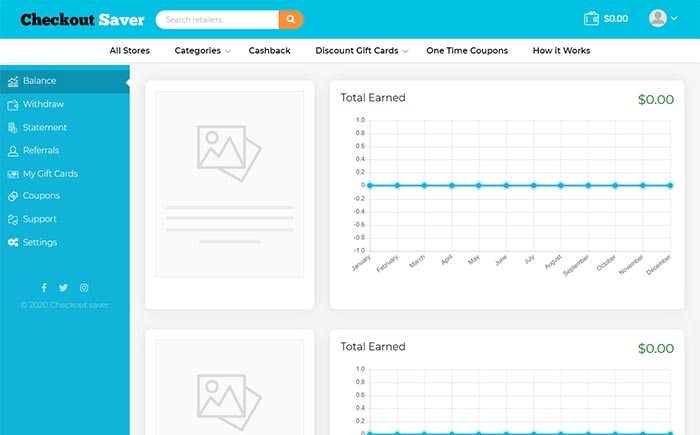
Task: Click the Withdraw wallet icon in sidebar
Action: [x=13, y=105]
